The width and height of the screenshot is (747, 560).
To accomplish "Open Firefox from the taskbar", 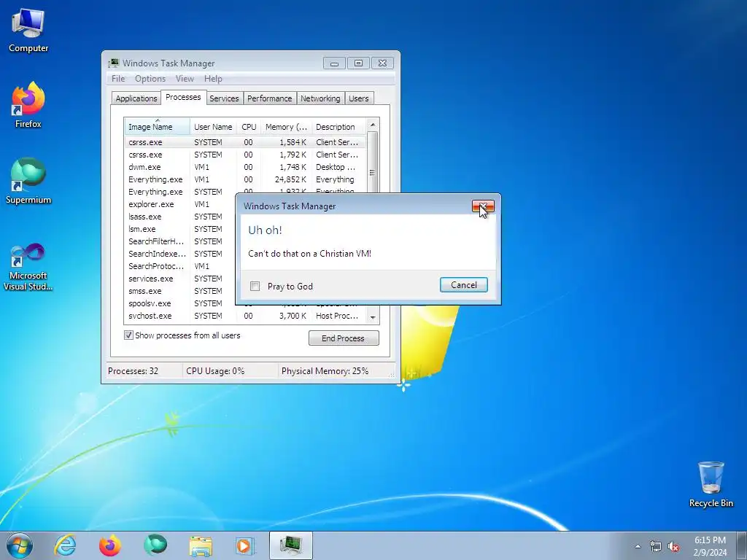I will coord(110,545).
